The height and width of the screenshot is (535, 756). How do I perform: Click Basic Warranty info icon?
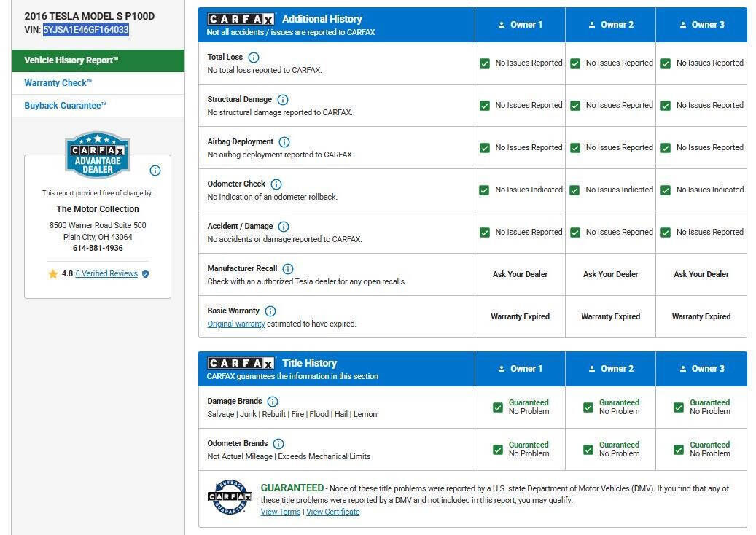pos(270,311)
